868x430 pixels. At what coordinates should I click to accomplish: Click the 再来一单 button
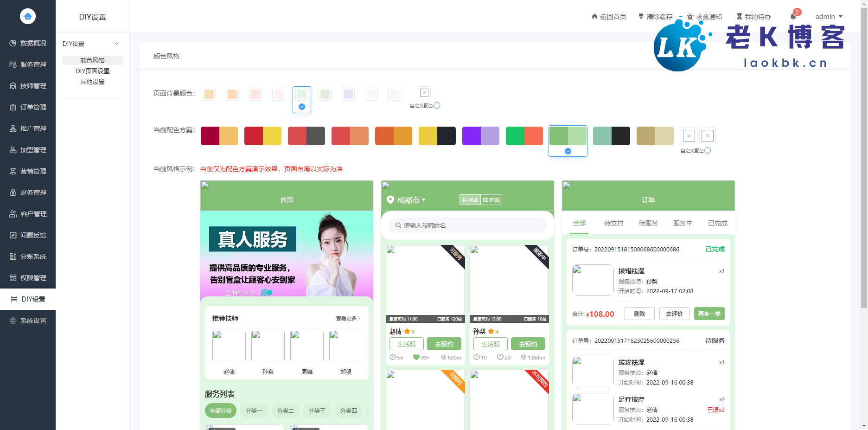click(x=709, y=314)
